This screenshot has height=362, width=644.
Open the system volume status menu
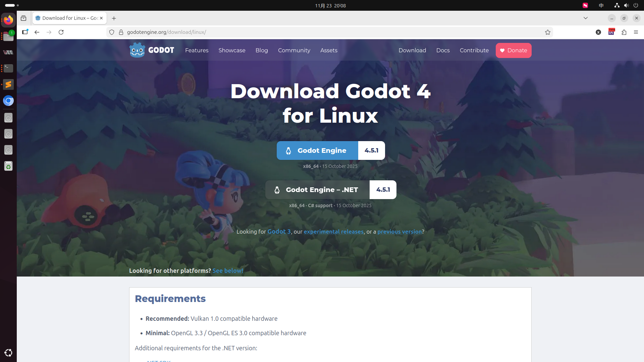[x=626, y=5]
